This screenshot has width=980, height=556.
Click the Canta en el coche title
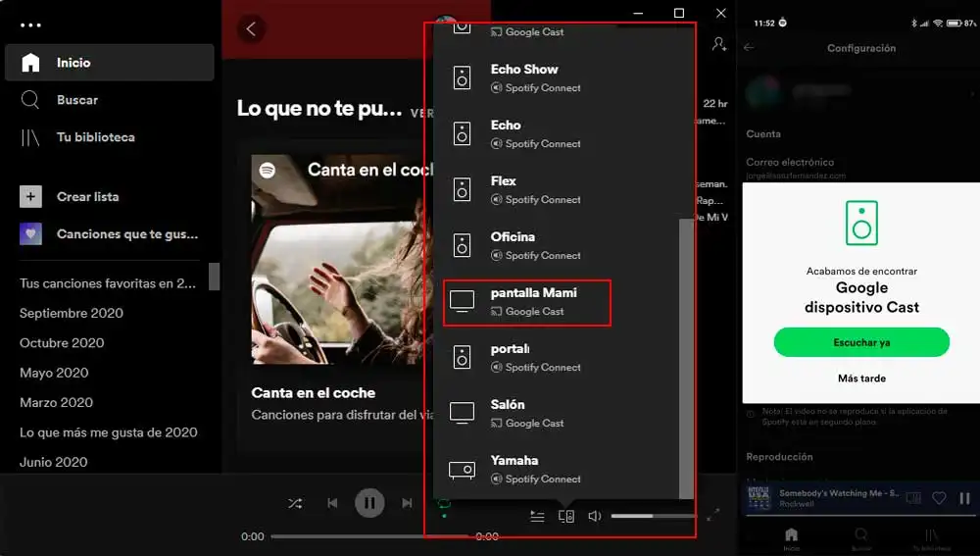314,393
